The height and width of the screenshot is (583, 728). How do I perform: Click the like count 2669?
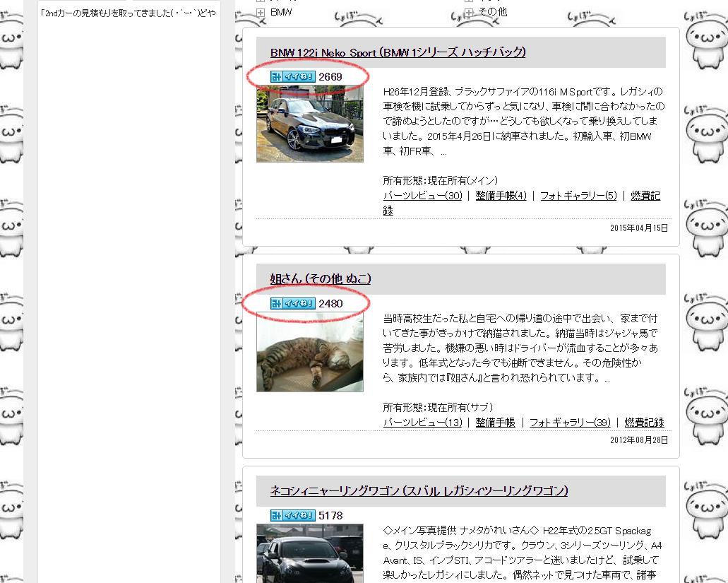coord(330,76)
